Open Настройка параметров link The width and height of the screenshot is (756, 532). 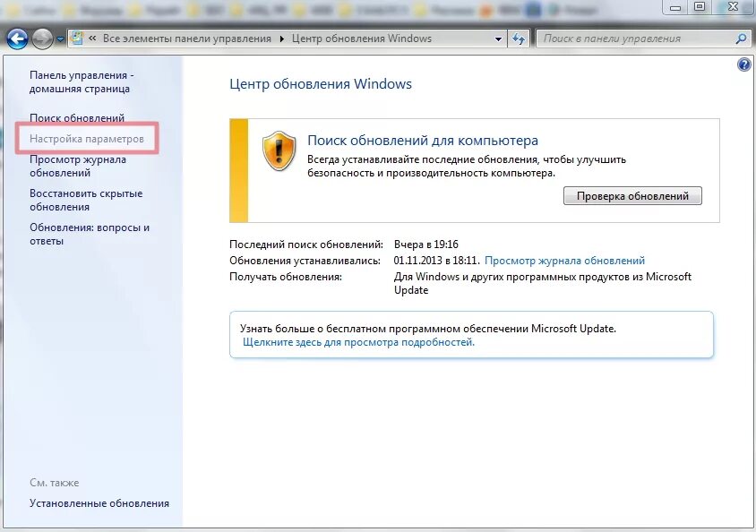(87, 139)
